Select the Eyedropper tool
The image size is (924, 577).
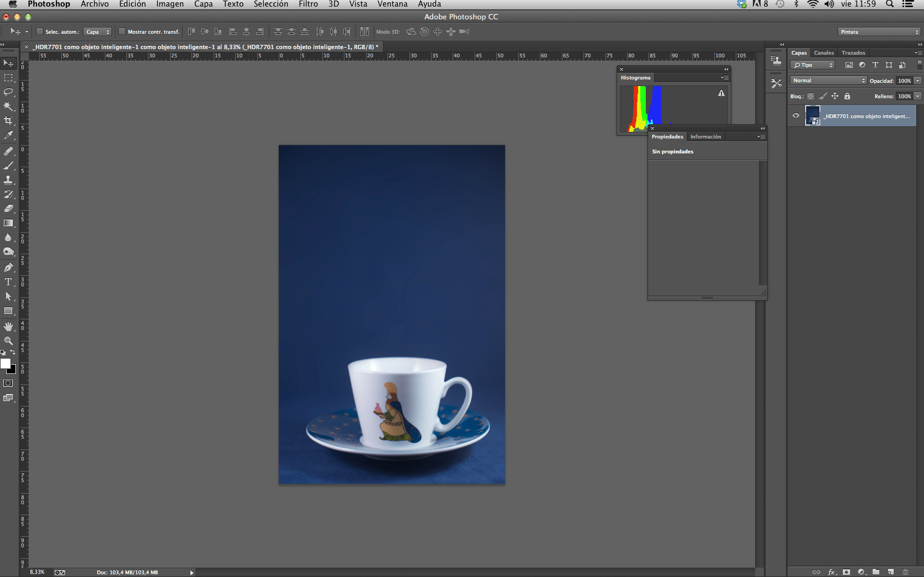pyautogui.click(x=8, y=135)
